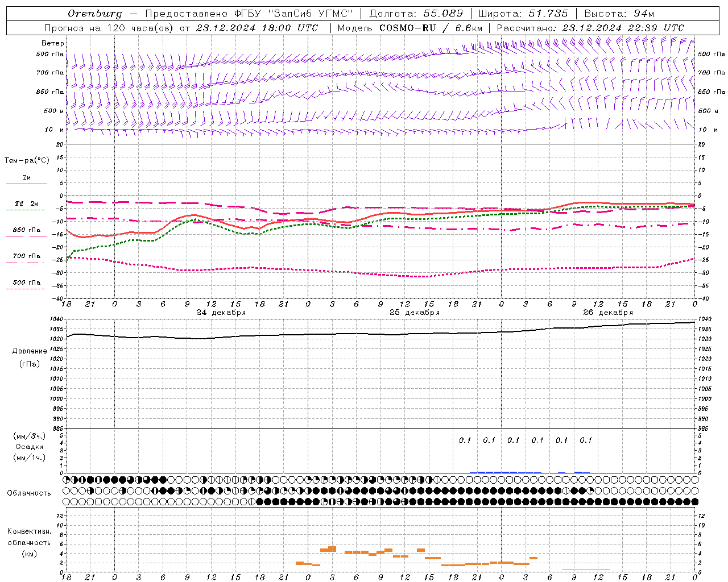
Task: Click the Конвективн. convective cloud label
Action: (x=29, y=531)
